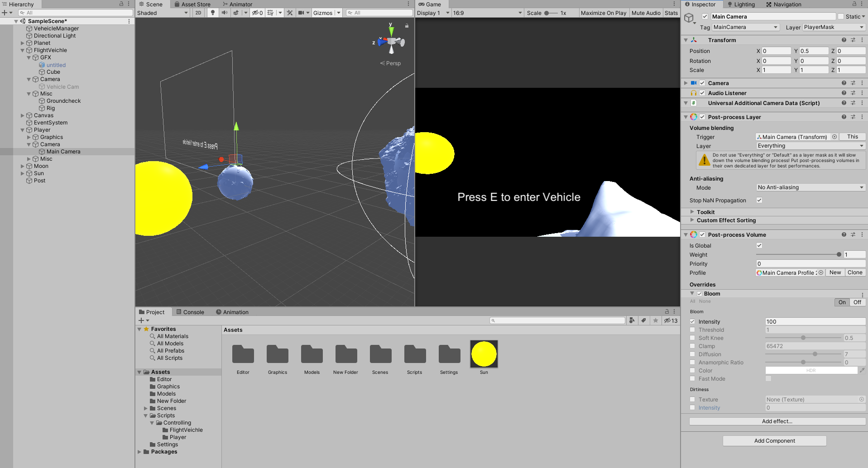Open the Navigation tab

point(783,4)
